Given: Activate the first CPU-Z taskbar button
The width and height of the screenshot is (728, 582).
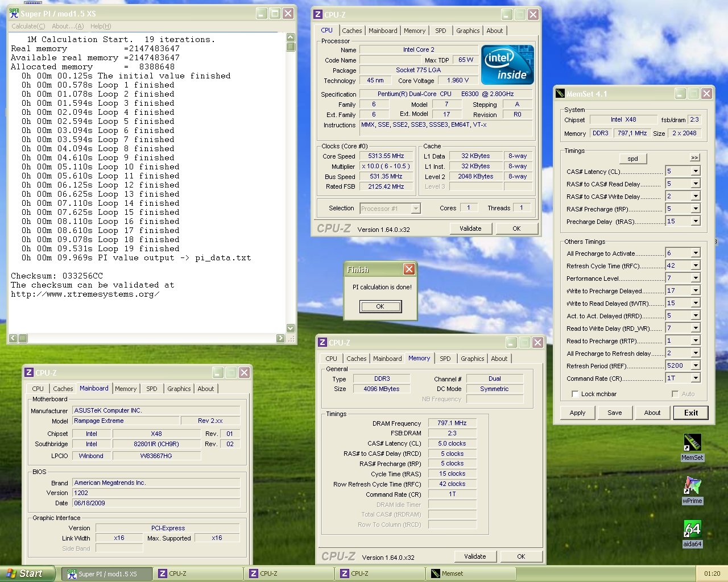Looking at the screenshot, I should [x=198, y=574].
